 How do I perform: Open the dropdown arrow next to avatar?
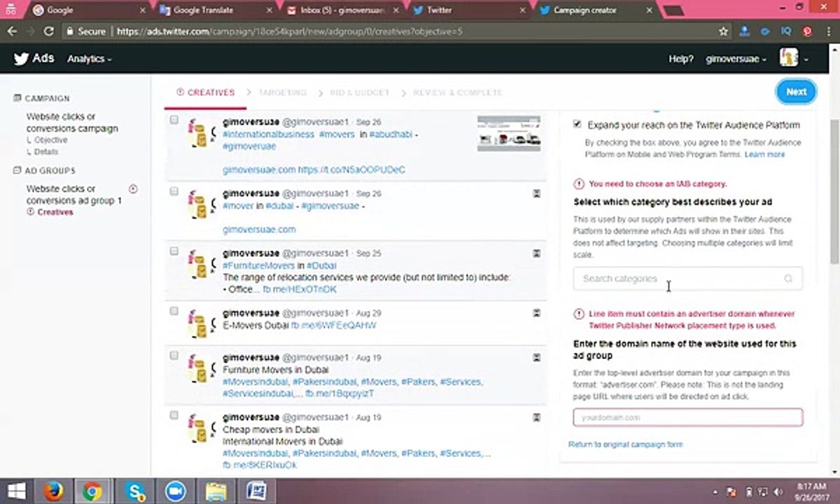(806, 59)
